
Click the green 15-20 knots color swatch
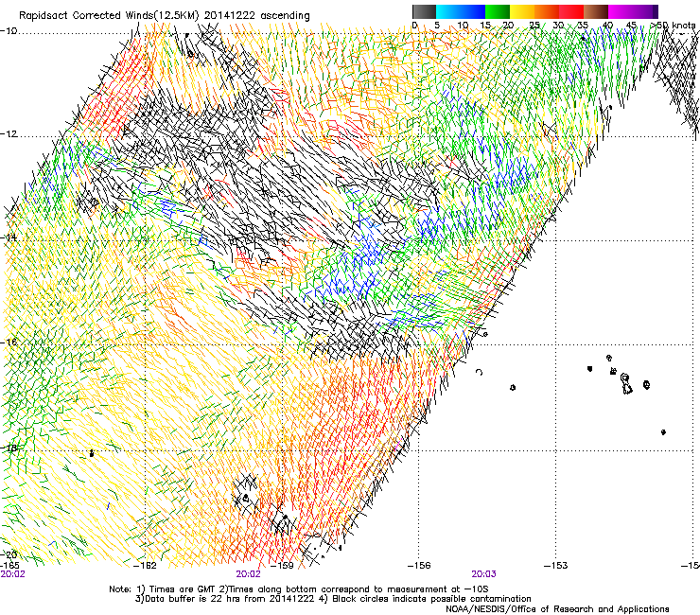(498, 11)
